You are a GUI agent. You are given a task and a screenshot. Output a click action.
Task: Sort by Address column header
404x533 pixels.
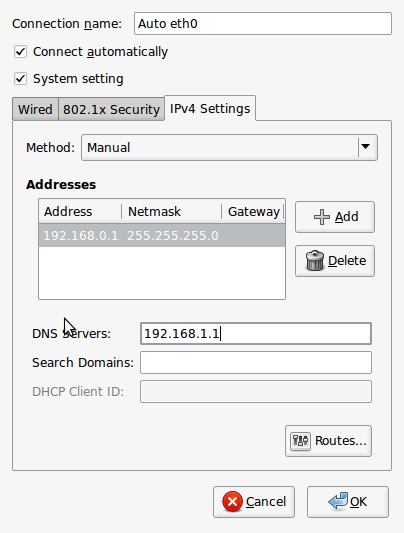(x=80, y=211)
